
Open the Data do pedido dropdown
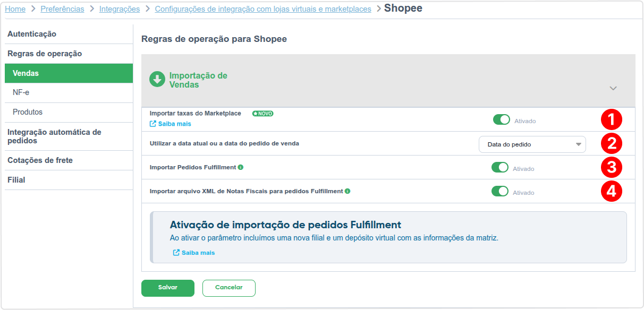click(x=532, y=144)
